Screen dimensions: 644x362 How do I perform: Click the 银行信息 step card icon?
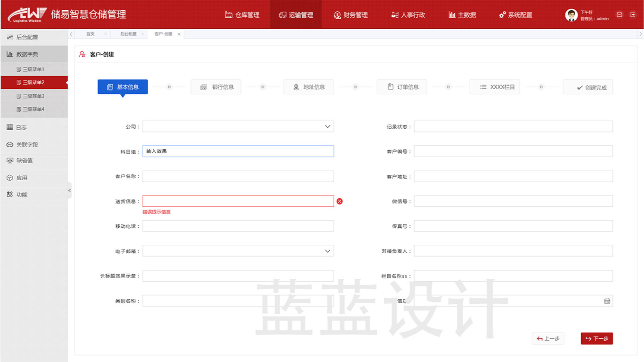click(x=203, y=87)
